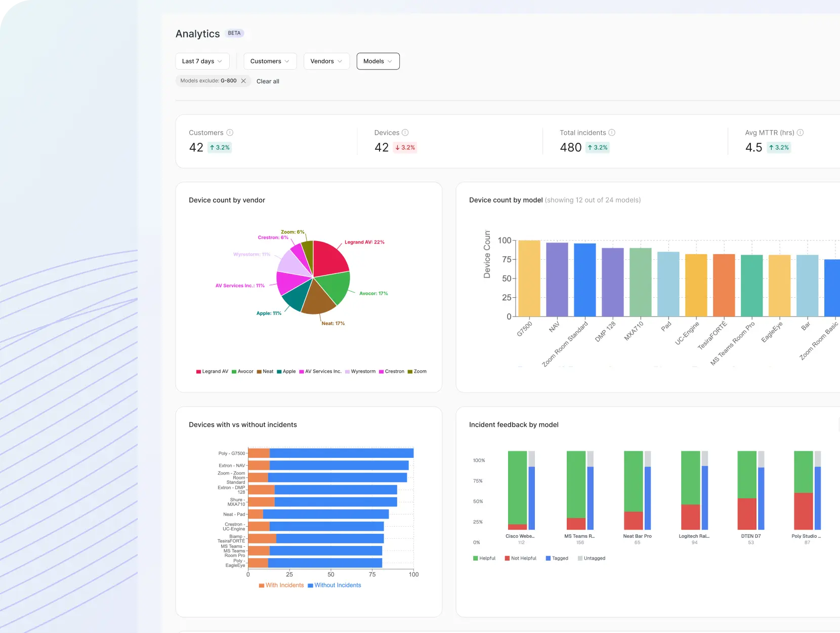Viewport: 840px width, 633px height.
Task: Click the Devices 3.2% decrease badge
Action: point(405,148)
